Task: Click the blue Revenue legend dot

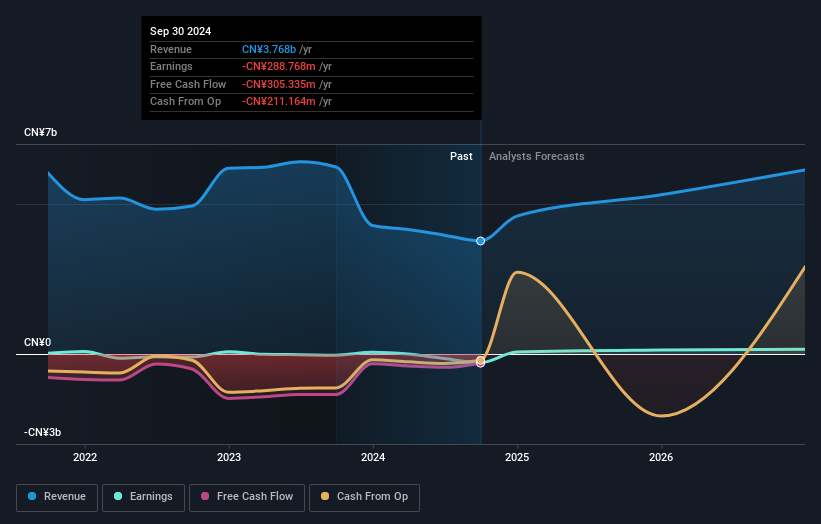Action: tap(32, 496)
